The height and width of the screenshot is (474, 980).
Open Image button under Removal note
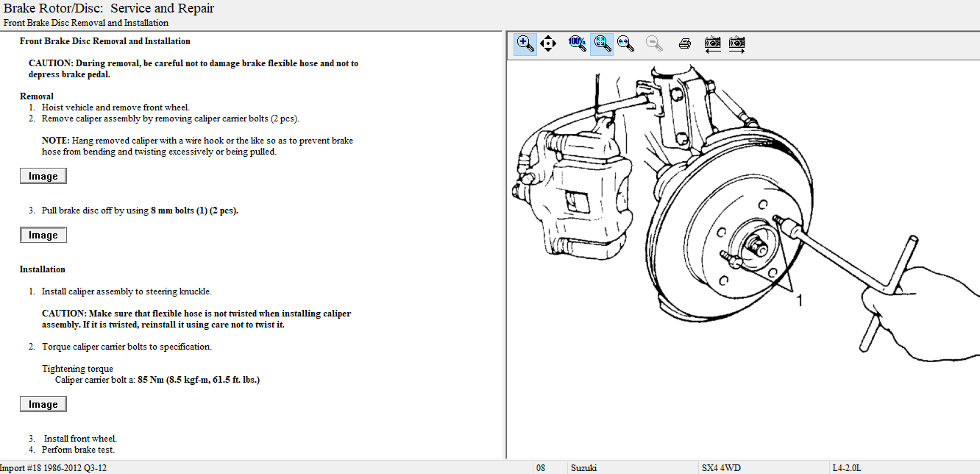pyautogui.click(x=43, y=176)
